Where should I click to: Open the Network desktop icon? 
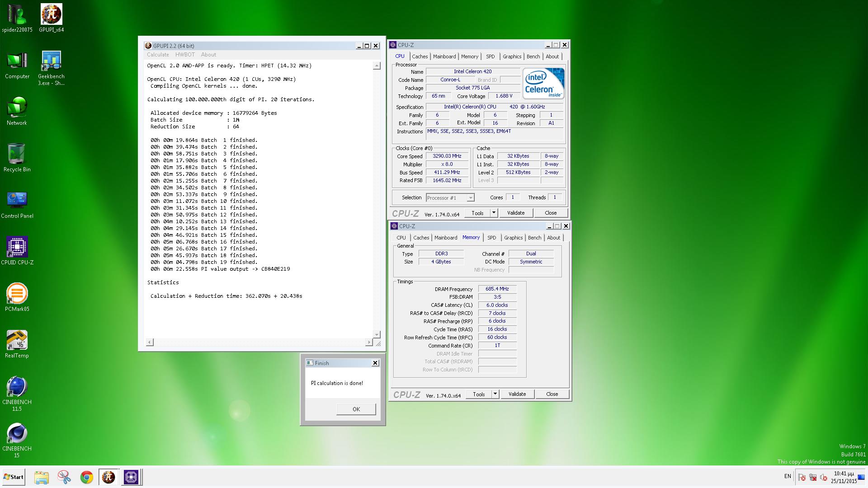(x=17, y=111)
